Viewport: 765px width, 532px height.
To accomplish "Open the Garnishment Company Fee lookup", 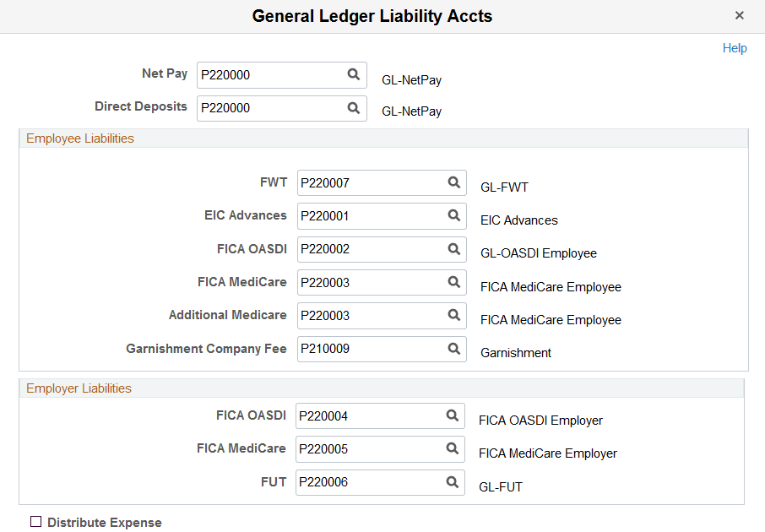I will [453, 349].
